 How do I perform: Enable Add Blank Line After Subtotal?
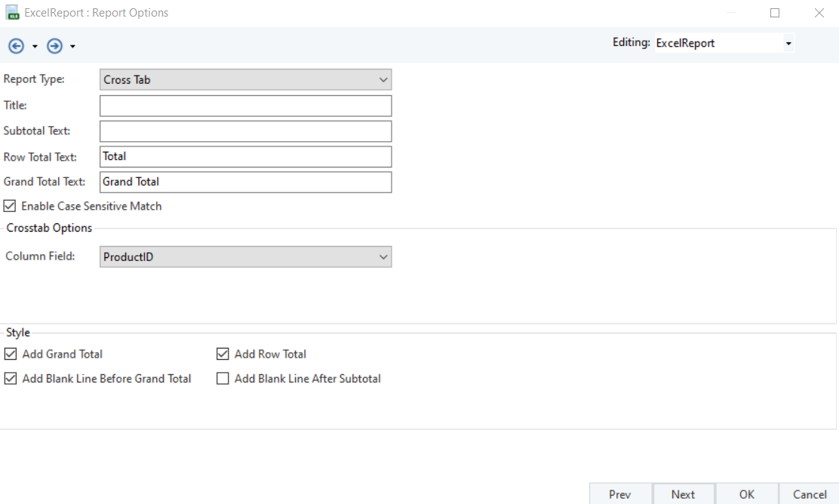[x=223, y=379]
